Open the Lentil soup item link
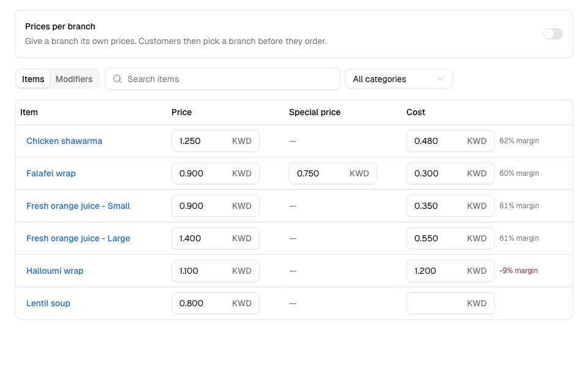588x392 pixels. (x=48, y=303)
